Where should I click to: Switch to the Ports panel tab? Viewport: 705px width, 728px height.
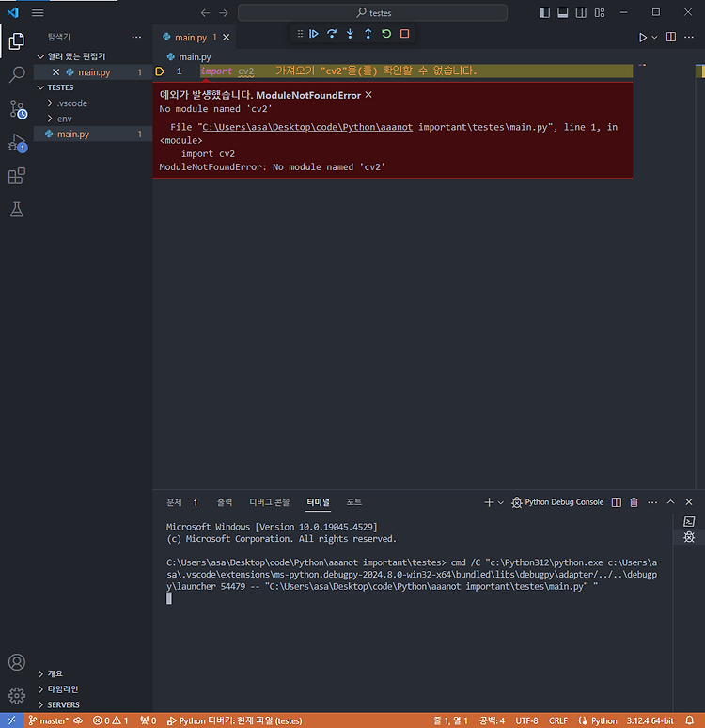point(354,502)
